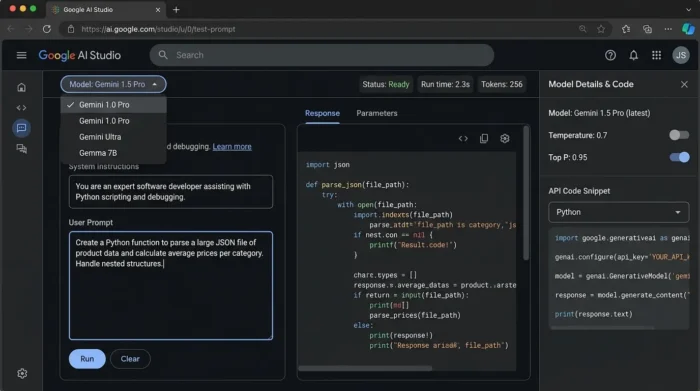Click the browser zoom magnifier icon
700x391 pixels.
click(583, 29)
